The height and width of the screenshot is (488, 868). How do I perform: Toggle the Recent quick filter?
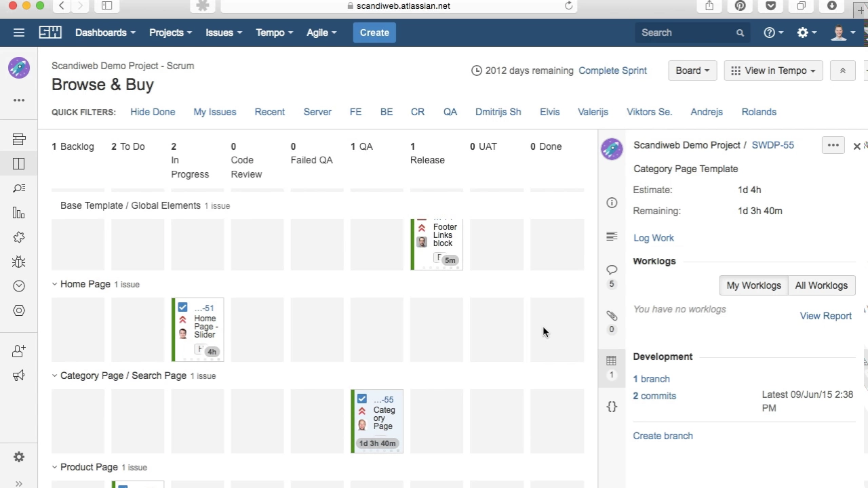pyautogui.click(x=270, y=112)
